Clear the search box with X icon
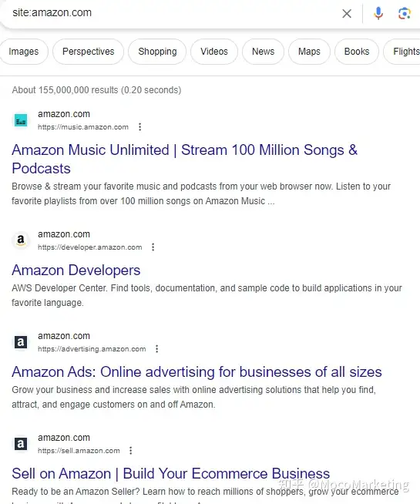The height and width of the screenshot is (504, 420). (x=347, y=14)
